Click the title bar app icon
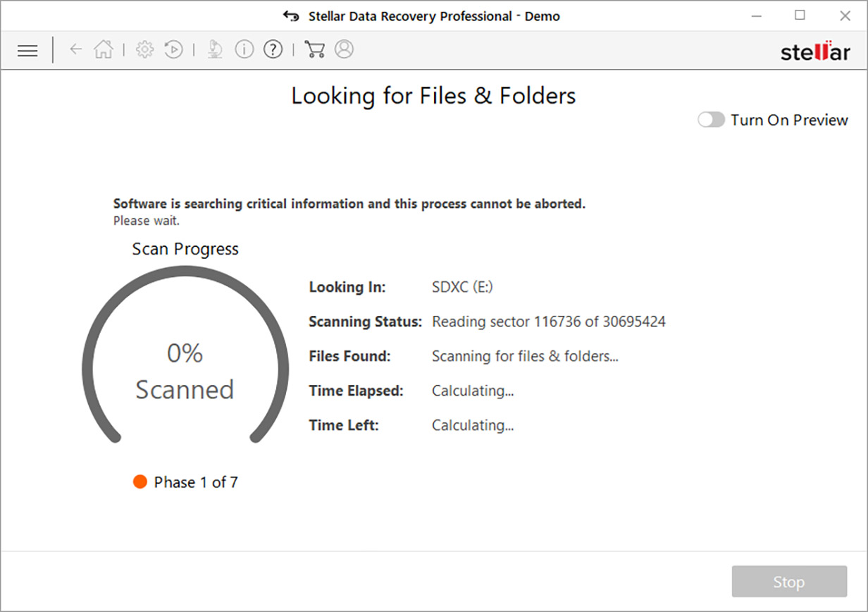 pos(291,16)
